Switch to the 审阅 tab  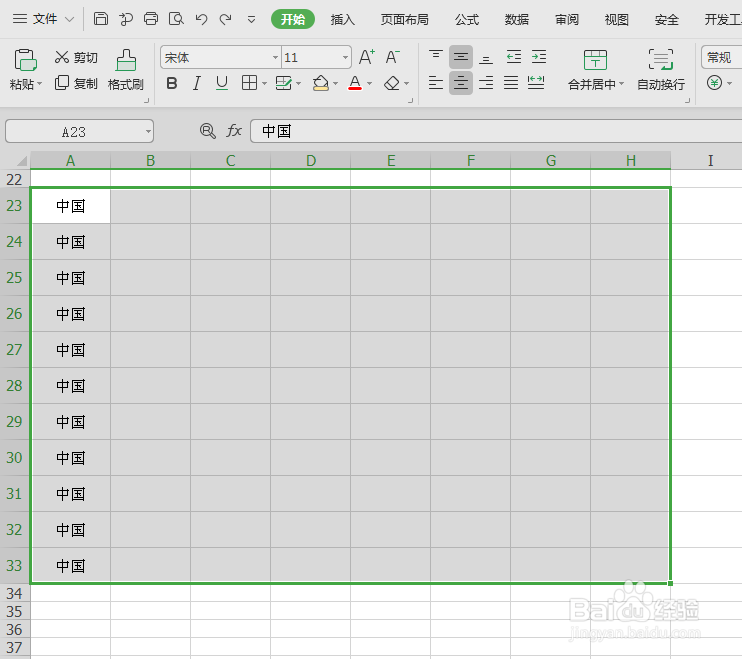(x=567, y=19)
